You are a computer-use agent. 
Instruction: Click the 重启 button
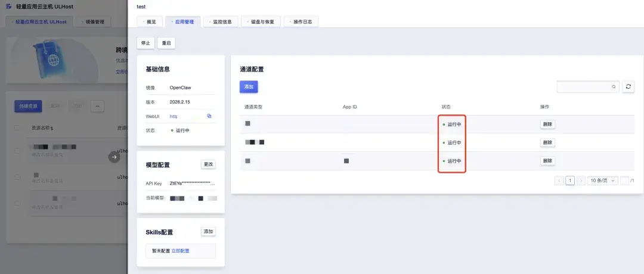tap(166, 43)
